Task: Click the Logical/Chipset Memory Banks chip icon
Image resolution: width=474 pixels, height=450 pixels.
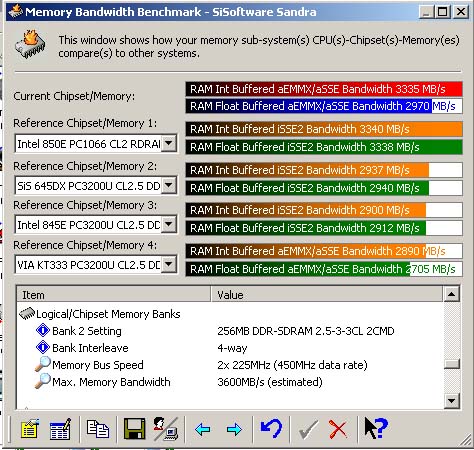Action: point(27,313)
